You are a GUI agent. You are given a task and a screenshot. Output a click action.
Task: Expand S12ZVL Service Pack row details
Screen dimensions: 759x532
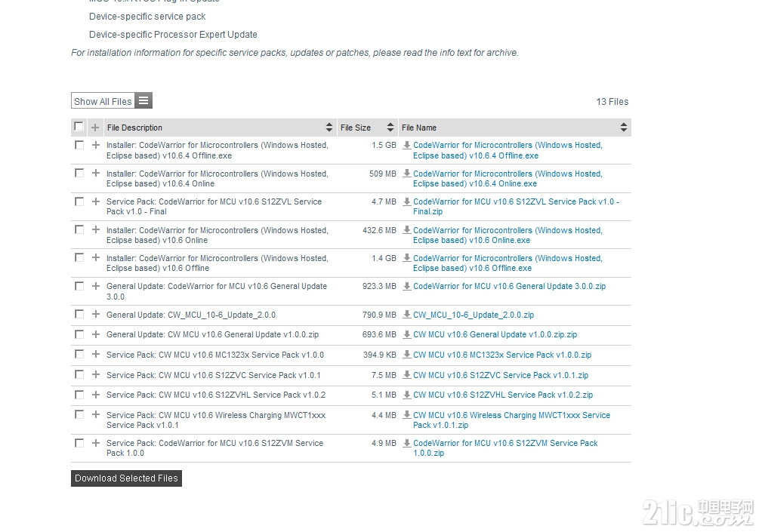tap(96, 201)
